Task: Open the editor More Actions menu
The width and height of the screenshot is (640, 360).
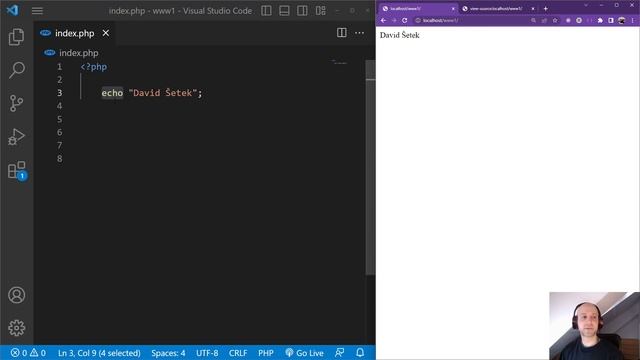Action: (359, 33)
